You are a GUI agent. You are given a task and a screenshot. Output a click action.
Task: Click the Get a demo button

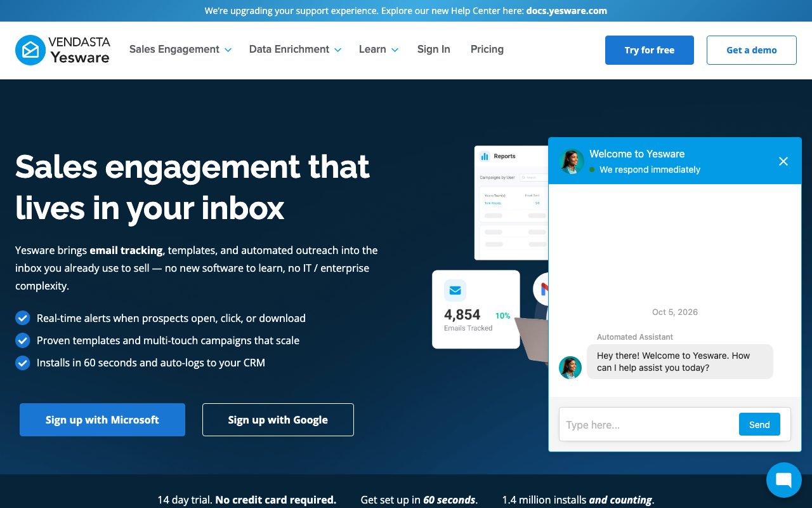pyautogui.click(x=752, y=50)
